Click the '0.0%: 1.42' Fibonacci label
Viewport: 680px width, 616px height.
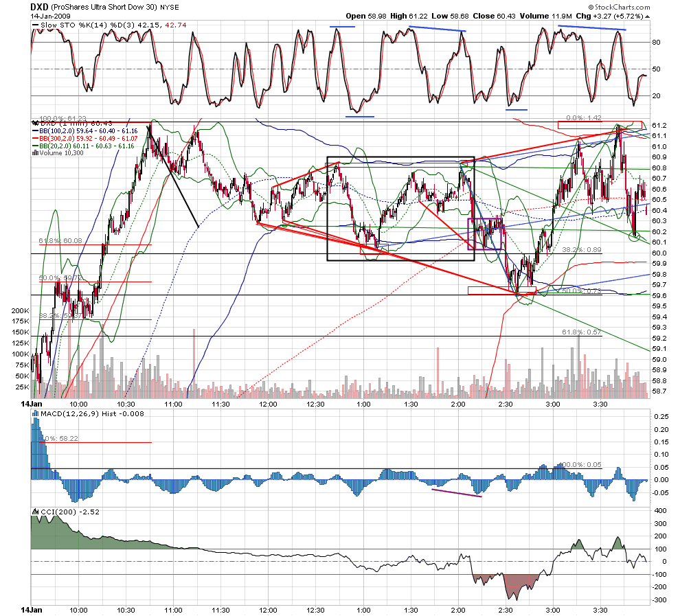click(x=584, y=118)
